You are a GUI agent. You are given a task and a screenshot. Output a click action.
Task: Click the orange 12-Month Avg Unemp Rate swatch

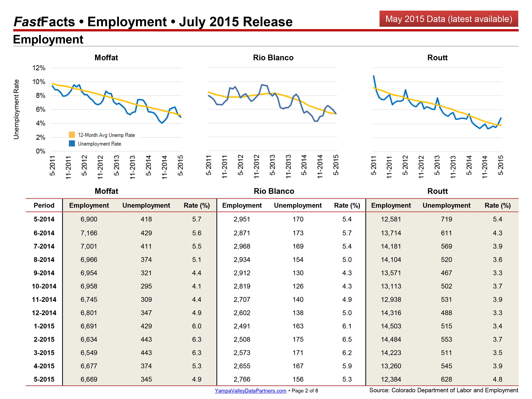72,135
